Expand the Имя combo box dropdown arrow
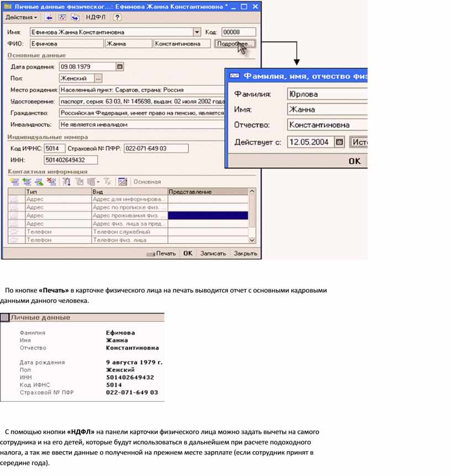The height and width of the screenshot is (476, 451). [x=197, y=32]
